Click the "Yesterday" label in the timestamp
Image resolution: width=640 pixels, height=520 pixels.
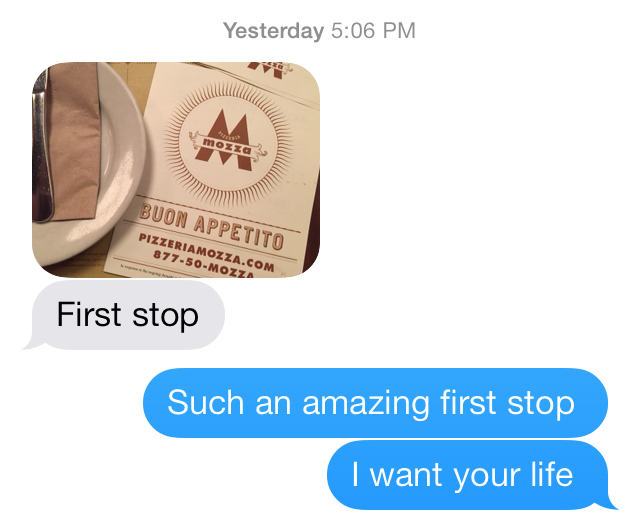(x=273, y=31)
